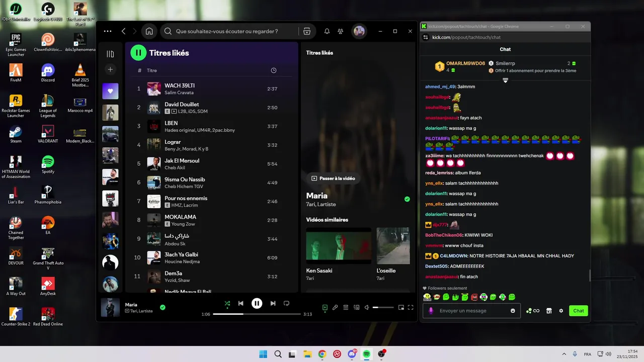Send message with green Chat button
Viewport: 644px width, 362px height.
[x=579, y=311]
